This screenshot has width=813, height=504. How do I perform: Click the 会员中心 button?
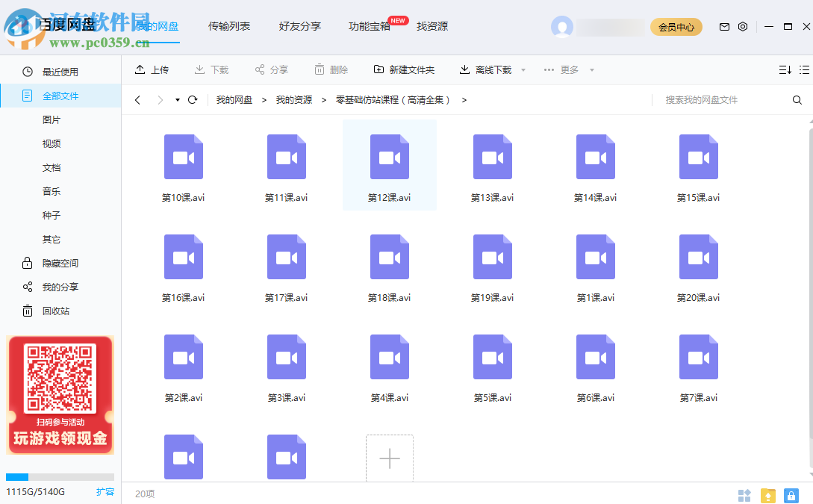pyautogui.click(x=676, y=25)
